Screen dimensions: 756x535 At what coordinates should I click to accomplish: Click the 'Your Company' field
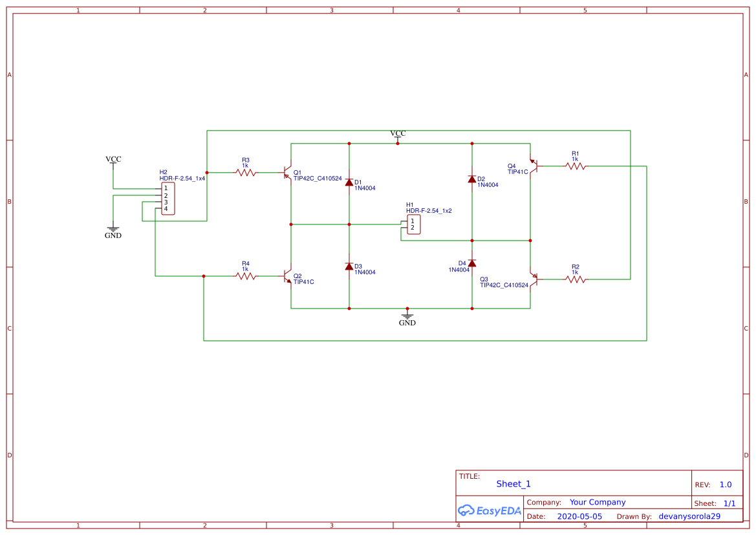598,502
